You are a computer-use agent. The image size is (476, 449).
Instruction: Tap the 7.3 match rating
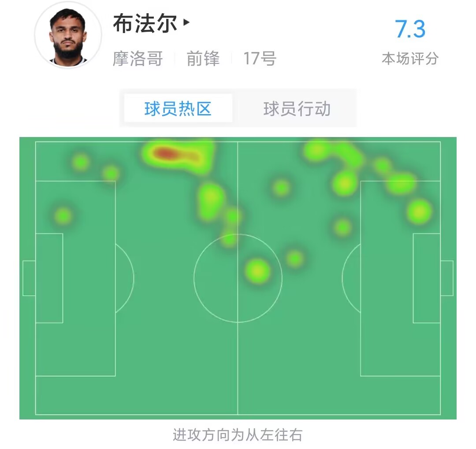410,29
